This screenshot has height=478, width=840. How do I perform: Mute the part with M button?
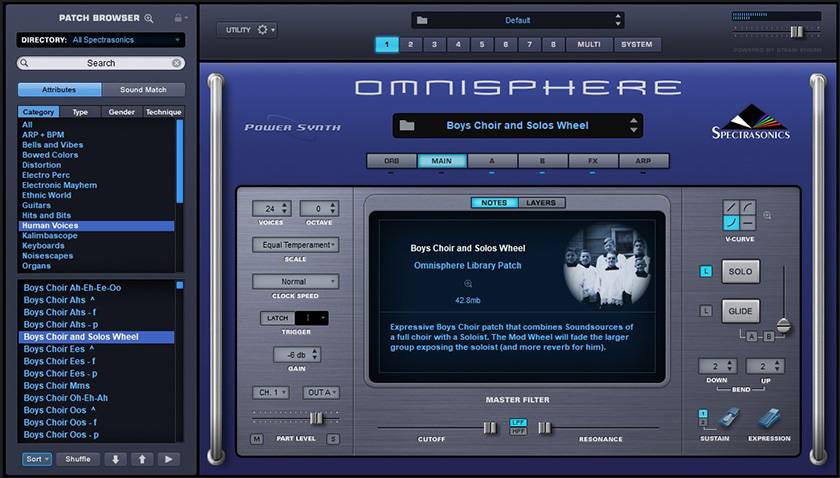point(257,439)
